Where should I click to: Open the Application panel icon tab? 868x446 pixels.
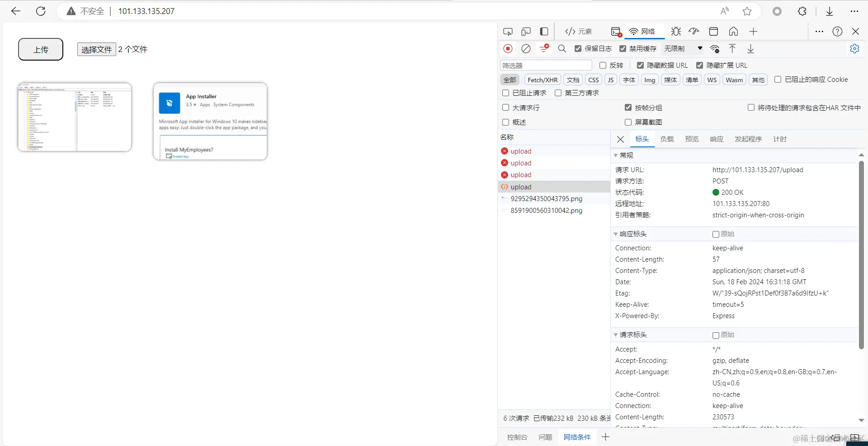714,31
